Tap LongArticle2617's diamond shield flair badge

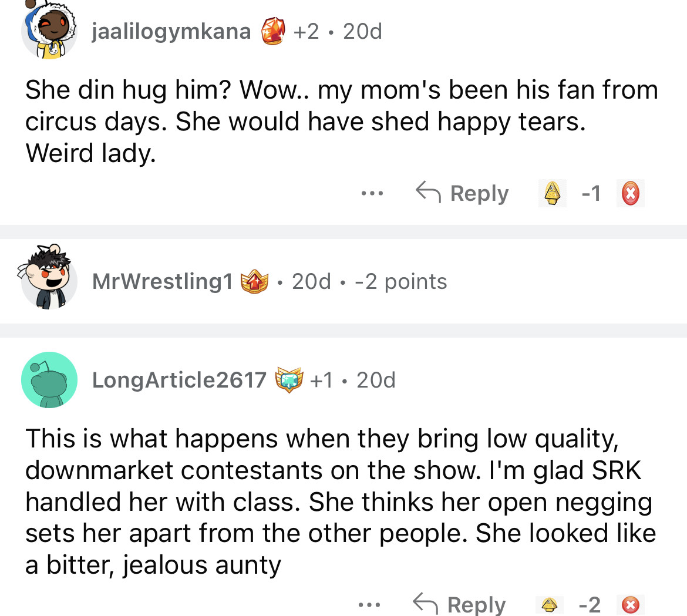coord(289,380)
